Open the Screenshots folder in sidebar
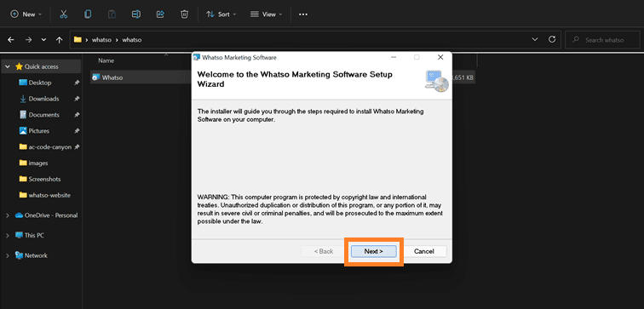This screenshot has width=644, height=309. tap(44, 179)
